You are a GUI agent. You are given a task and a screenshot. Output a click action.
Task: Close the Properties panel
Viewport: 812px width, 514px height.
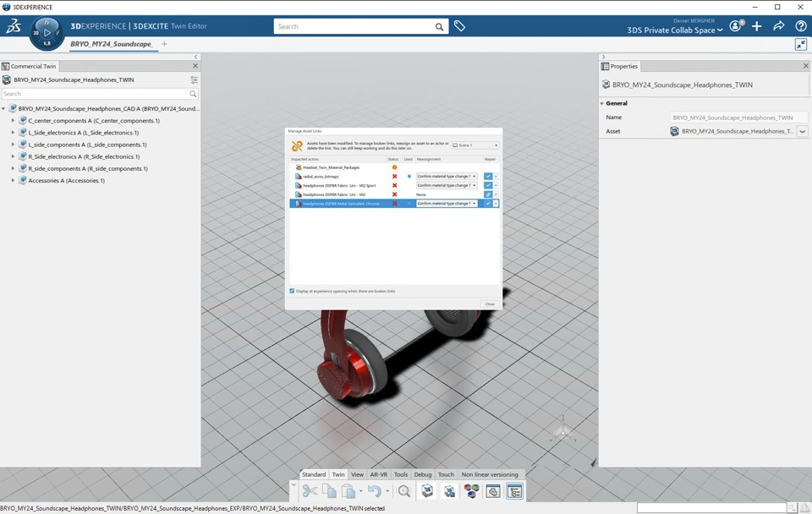[x=805, y=66]
